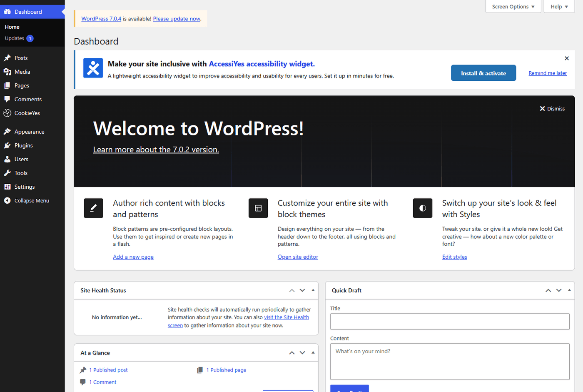
Task: Click the AccessiYes logo icon
Action: pos(93,68)
